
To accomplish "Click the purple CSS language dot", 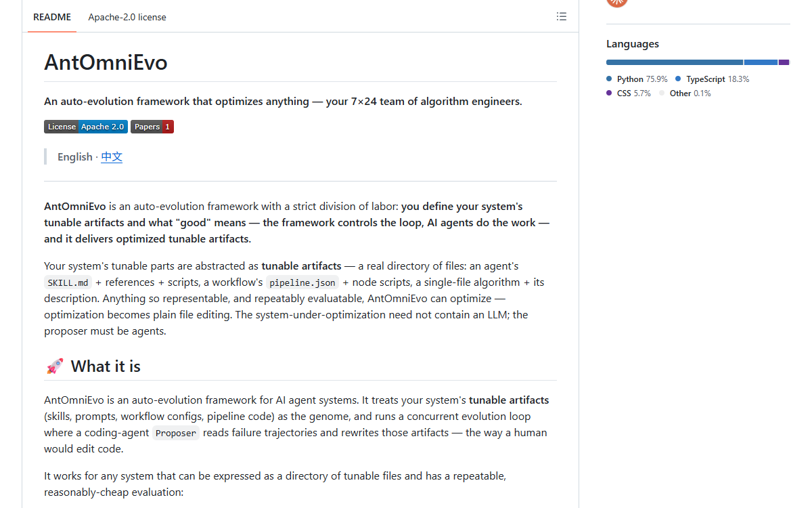I will point(609,93).
